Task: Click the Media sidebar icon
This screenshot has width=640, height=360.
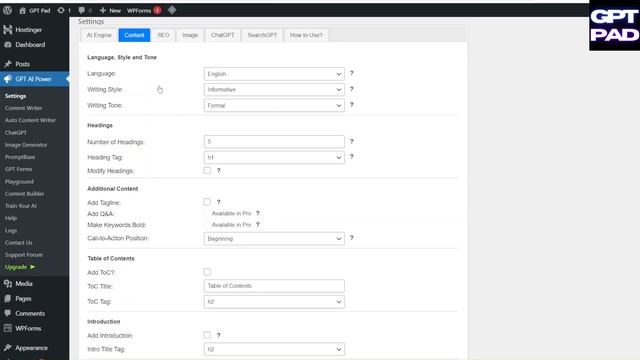Action: (x=7, y=283)
